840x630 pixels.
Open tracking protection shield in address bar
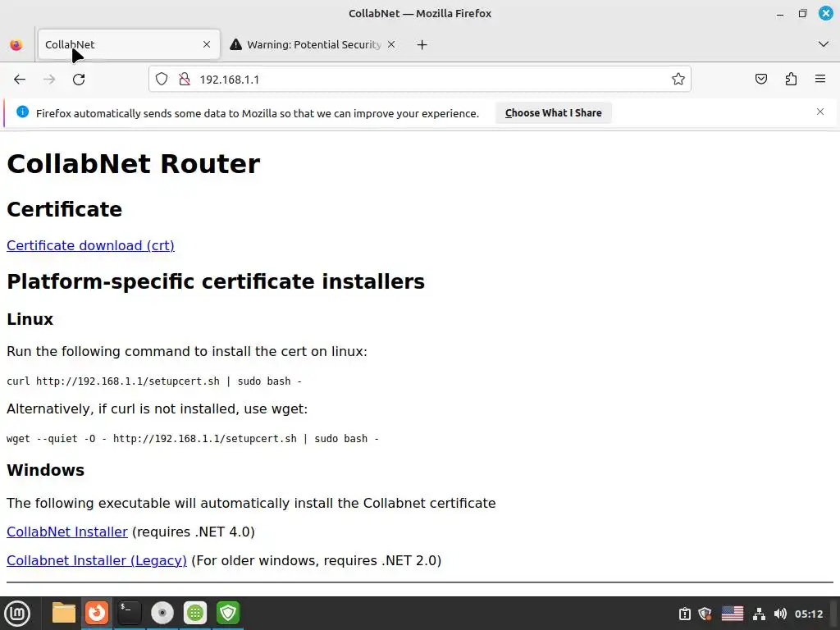[x=162, y=80]
